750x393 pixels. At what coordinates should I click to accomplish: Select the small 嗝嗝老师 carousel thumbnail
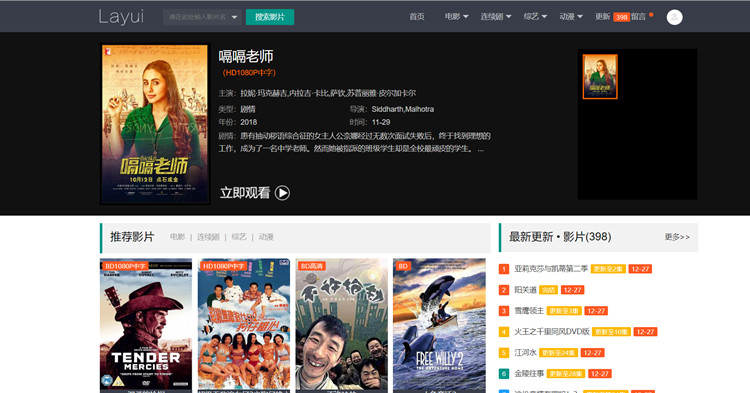600,76
